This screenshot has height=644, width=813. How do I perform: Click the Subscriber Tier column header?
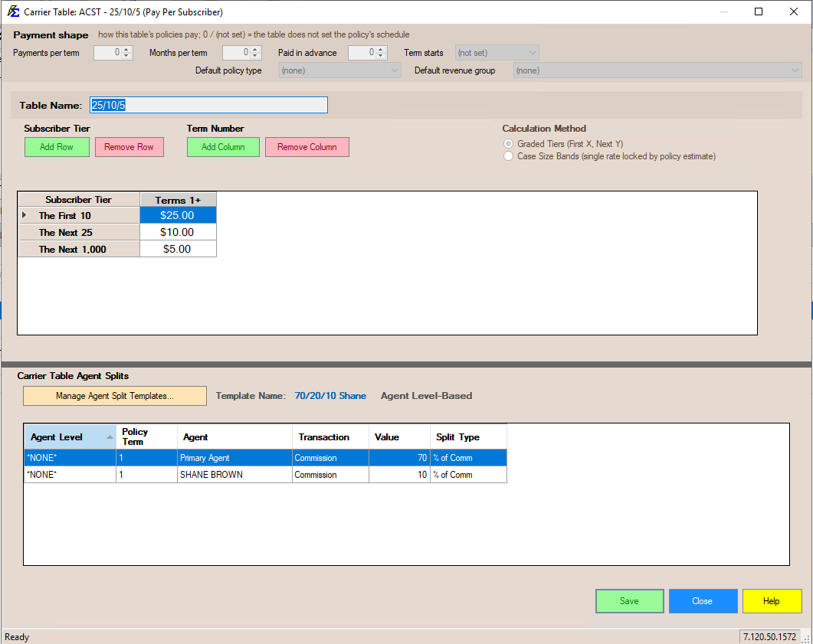pos(79,200)
